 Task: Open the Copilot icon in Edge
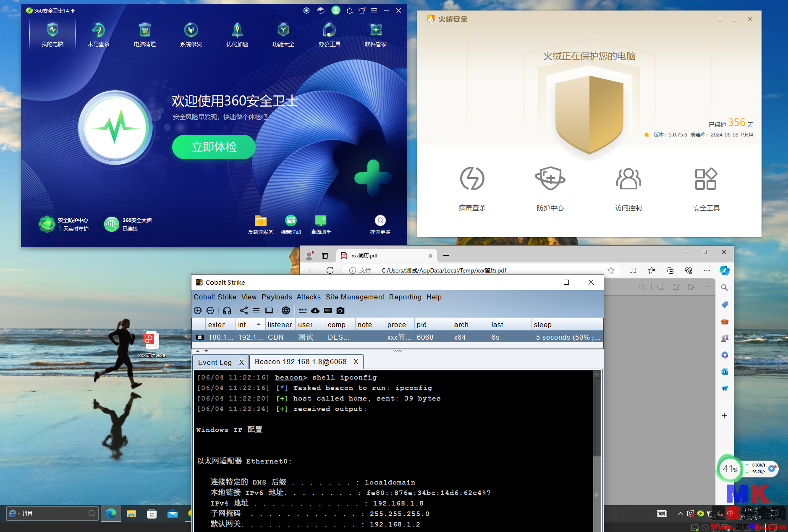(x=724, y=270)
